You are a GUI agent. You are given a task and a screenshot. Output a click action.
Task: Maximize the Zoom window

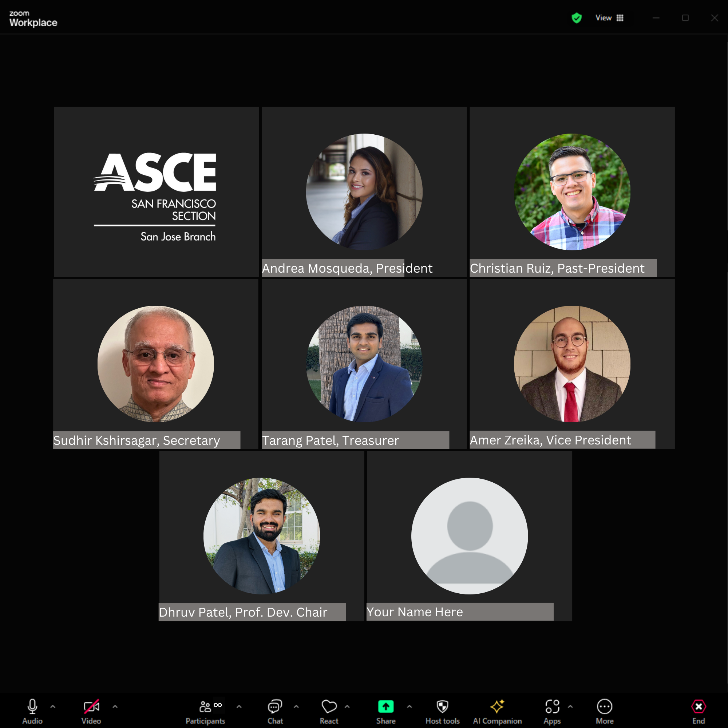coord(685,18)
